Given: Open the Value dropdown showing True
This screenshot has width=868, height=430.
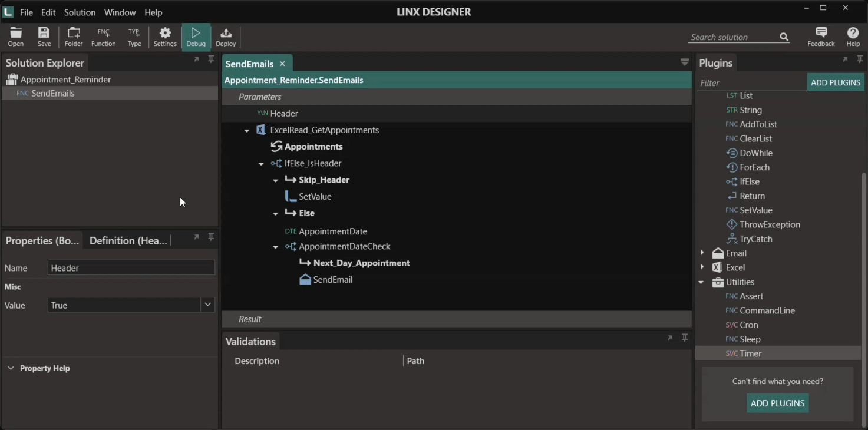Looking at the screenshot, I should [x=207, y=305].
